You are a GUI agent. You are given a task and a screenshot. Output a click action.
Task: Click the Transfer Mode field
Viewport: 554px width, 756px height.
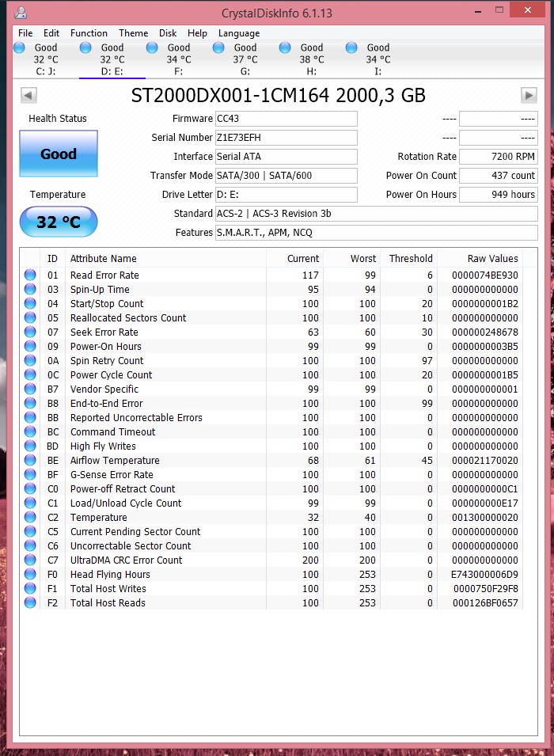coord(286,176)
